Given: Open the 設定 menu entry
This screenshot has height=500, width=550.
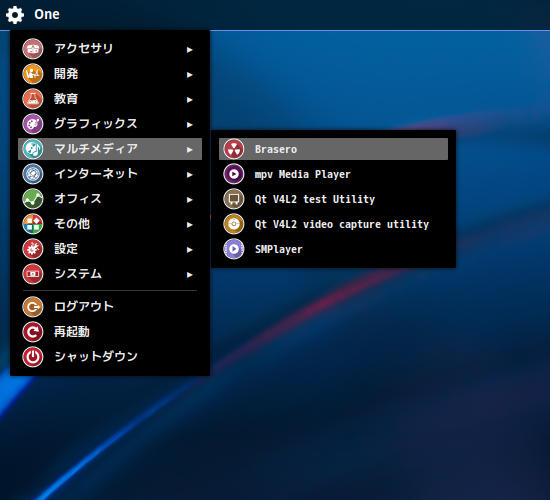Looking at the screenshot, I should click(110, 249).
